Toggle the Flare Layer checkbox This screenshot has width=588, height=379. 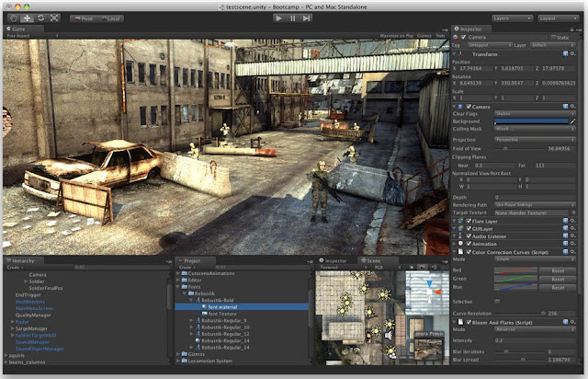469,221
